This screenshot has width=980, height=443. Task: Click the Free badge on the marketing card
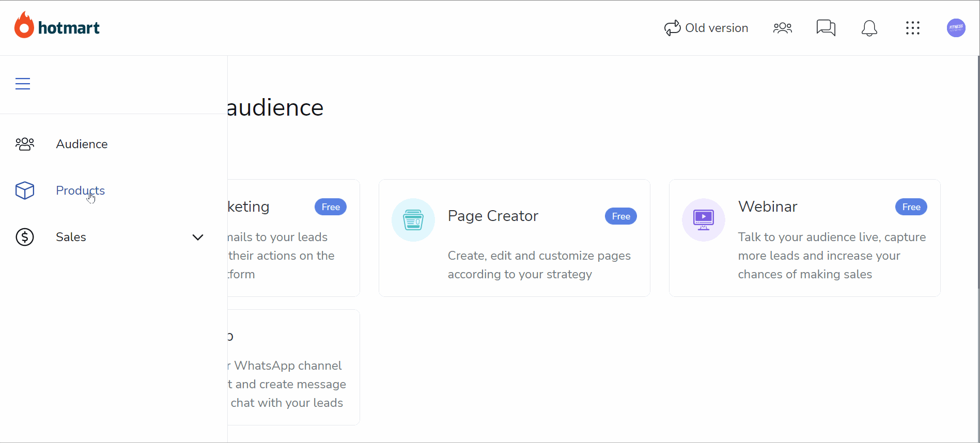tap(331, 207)
